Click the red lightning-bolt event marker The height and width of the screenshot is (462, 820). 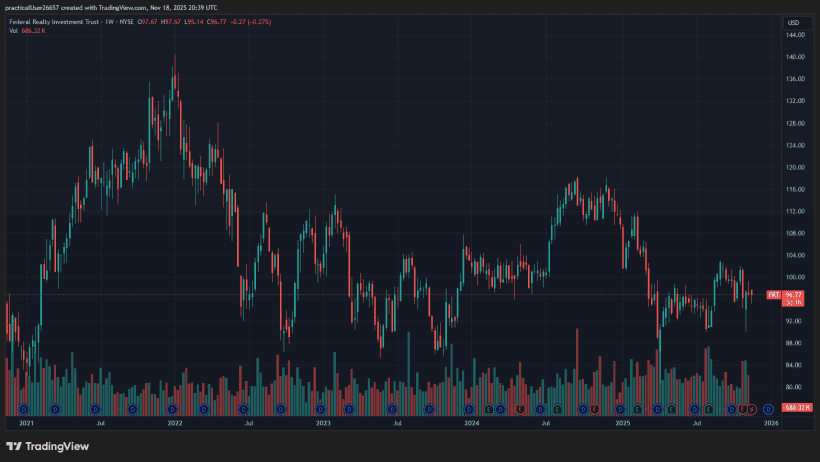(751, 409)
